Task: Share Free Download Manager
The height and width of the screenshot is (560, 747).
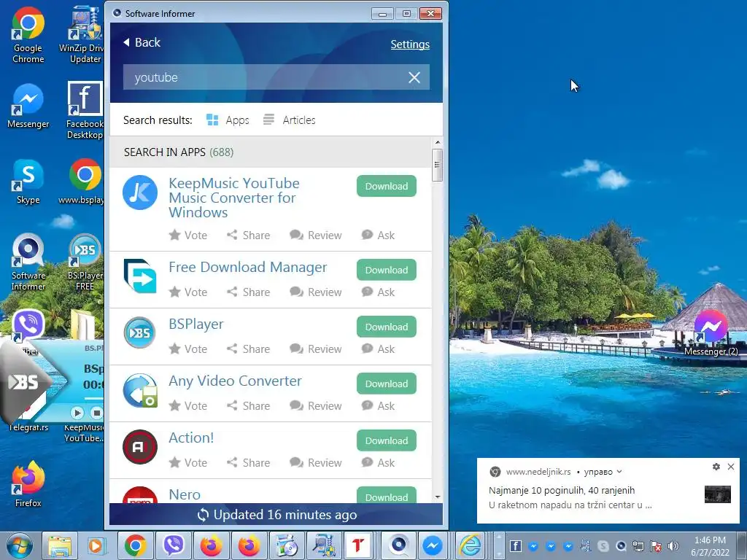Action: (248, 292)
